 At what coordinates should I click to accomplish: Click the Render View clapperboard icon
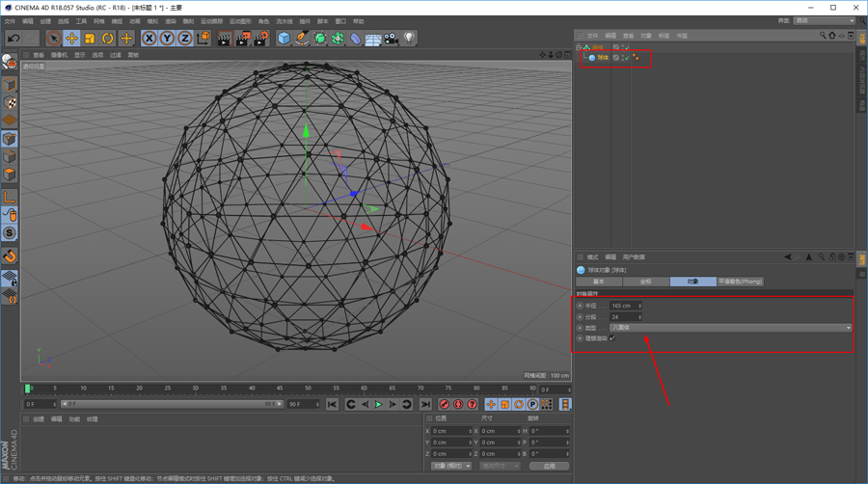click(x=224, y=39)
